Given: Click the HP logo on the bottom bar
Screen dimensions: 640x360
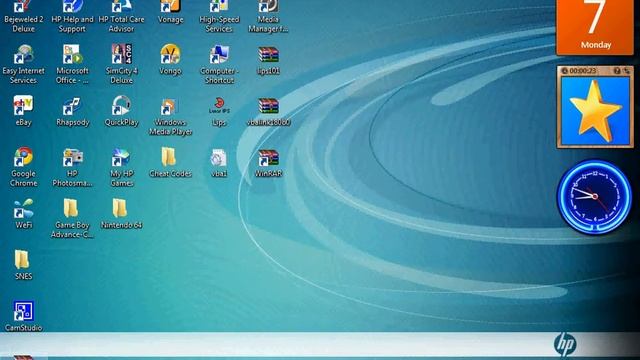Looking at the screenshot, I should 565,344.
